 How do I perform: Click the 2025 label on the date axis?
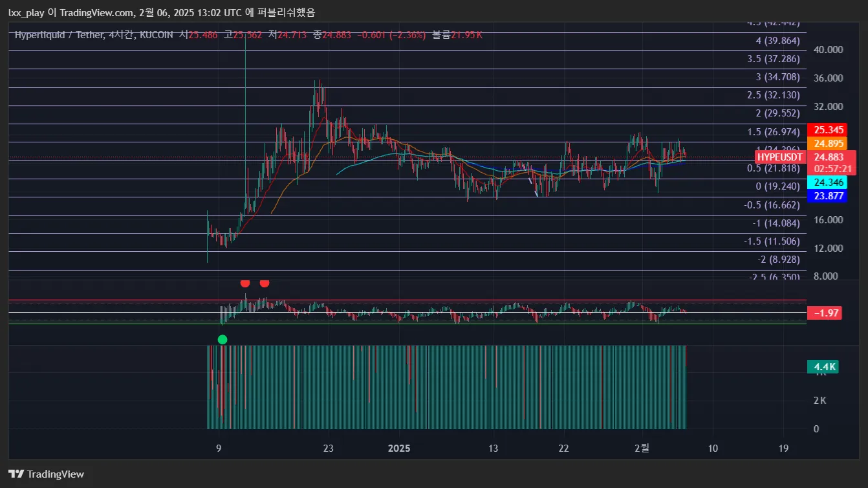click(399, 449)
